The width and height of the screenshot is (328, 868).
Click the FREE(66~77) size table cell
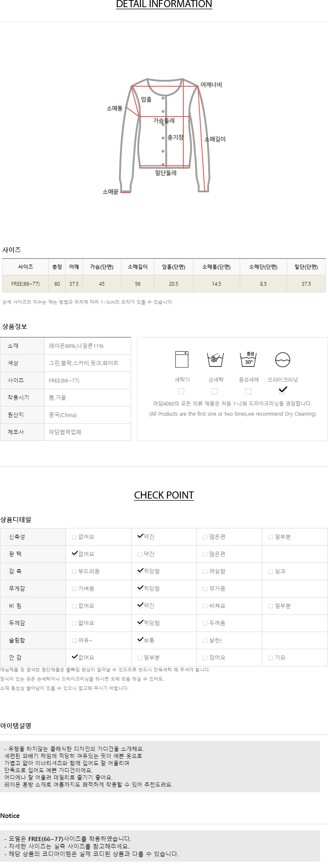point(26,284)
